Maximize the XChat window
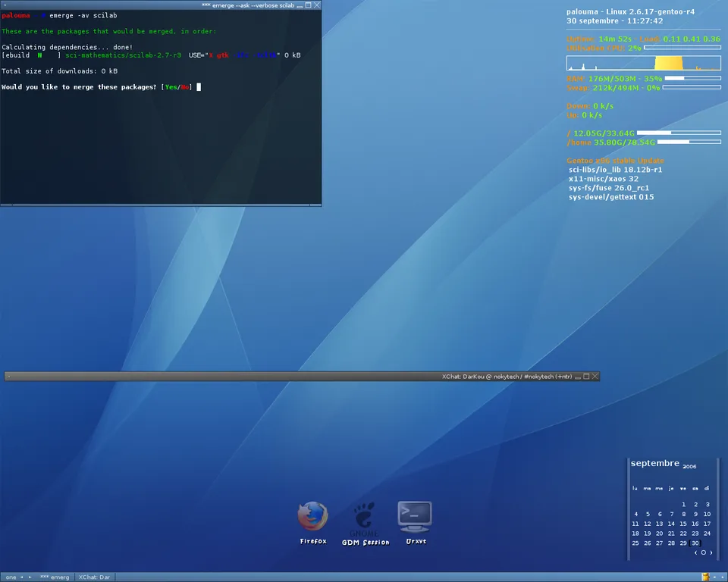728x582 pixels. coord(586,377)
